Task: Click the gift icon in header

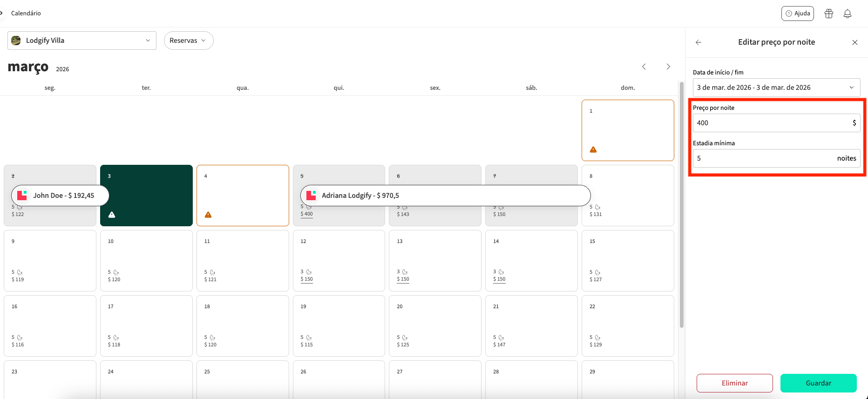Action: pos(828,14)
